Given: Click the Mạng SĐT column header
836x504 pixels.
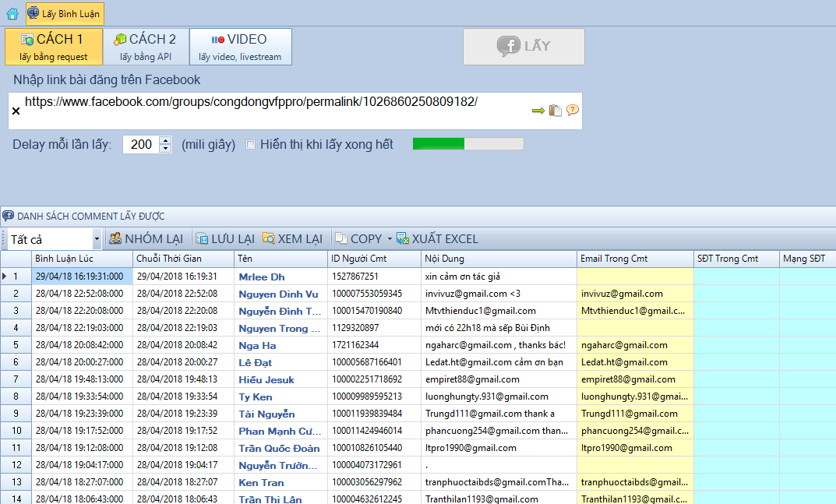Looking at the screenshot, I should coord(807,259).
